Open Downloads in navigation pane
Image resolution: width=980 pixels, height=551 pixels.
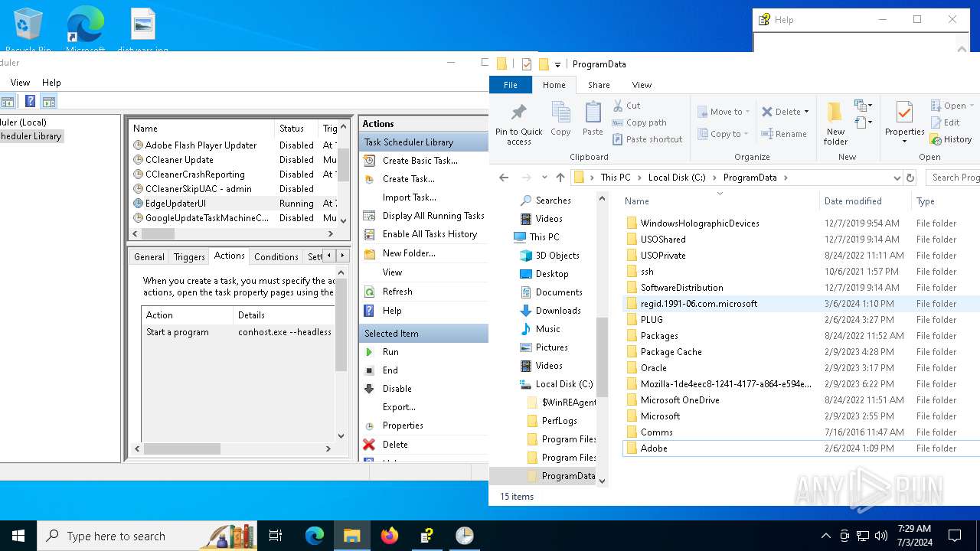(x=558, y=311)
